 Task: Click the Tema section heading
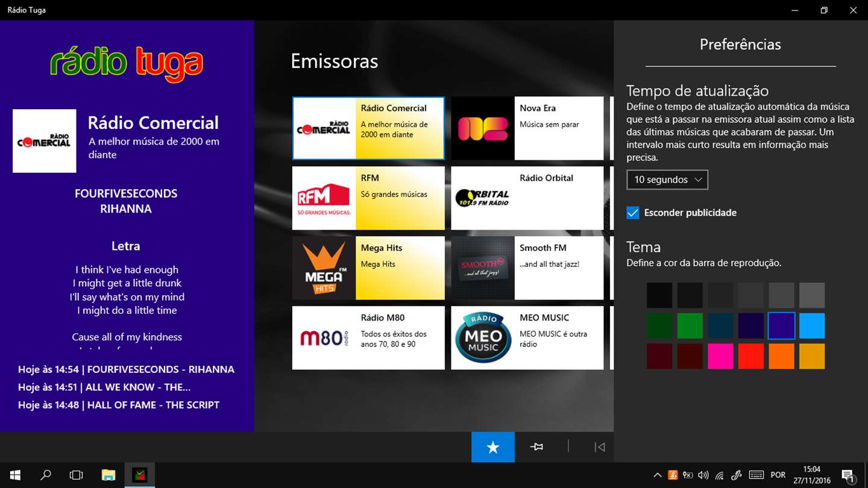pos(644,247)
